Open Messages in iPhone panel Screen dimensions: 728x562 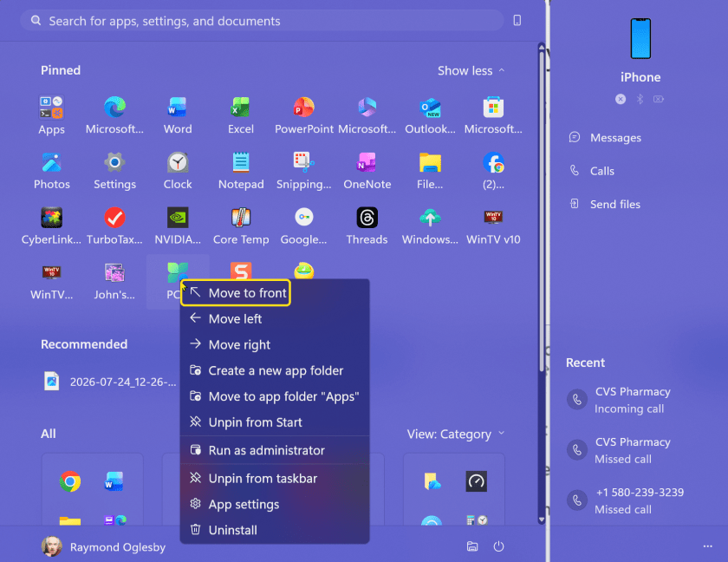tap(606, 138)
